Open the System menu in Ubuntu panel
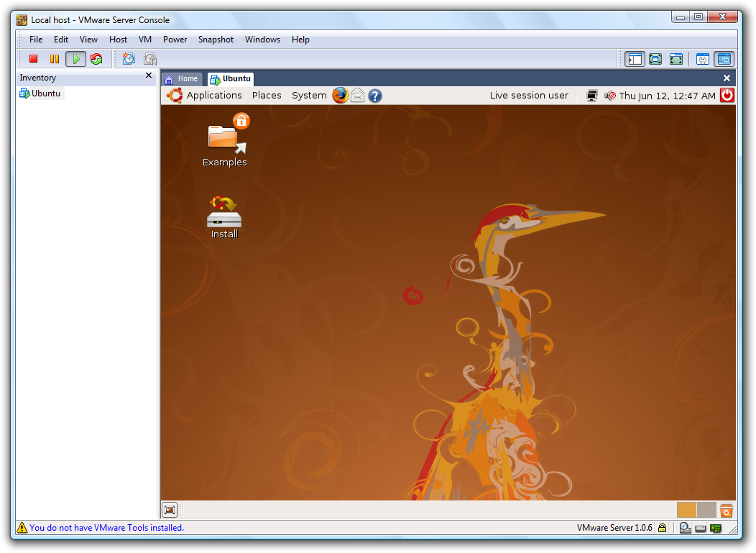The width and height of the screenshot is (756, 553). (309, 96)
